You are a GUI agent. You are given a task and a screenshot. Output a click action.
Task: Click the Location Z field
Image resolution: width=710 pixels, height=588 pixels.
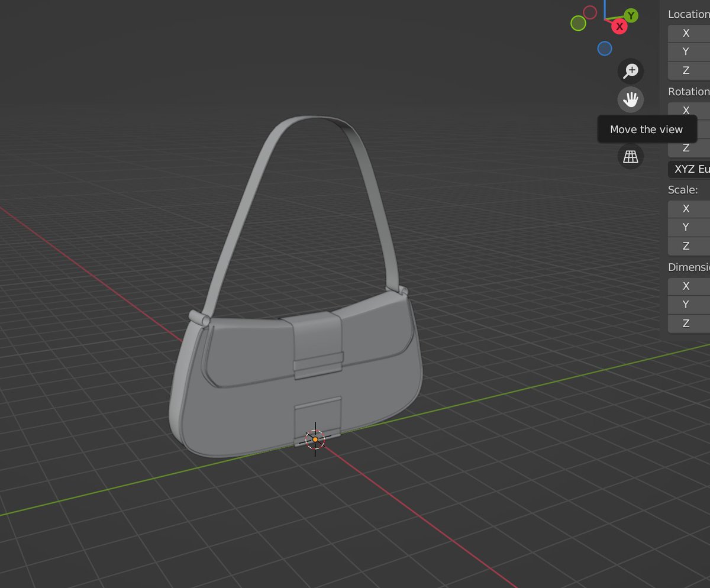click(x=689, y=70)
